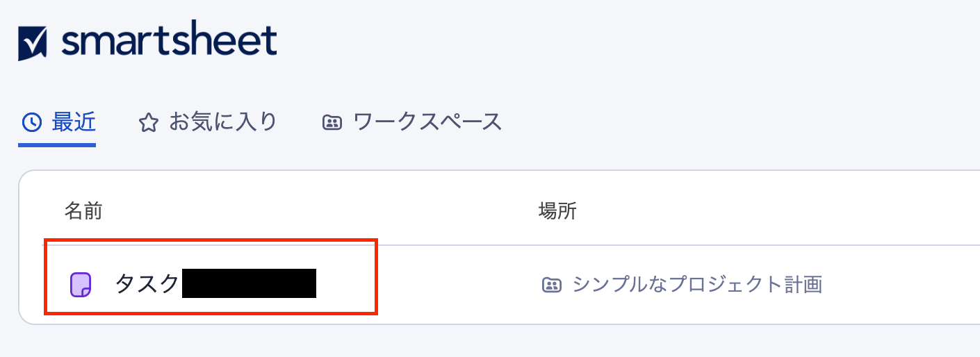980x357 pixels.
Task: Open the お気に入り tab
Action: pyautogui.click(x=222, y=122)
